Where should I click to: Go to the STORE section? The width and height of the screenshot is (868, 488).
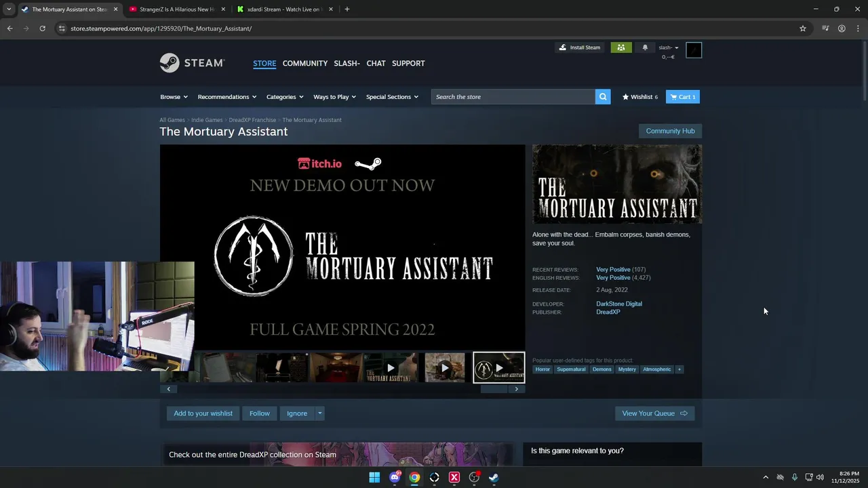click(264, 63)
